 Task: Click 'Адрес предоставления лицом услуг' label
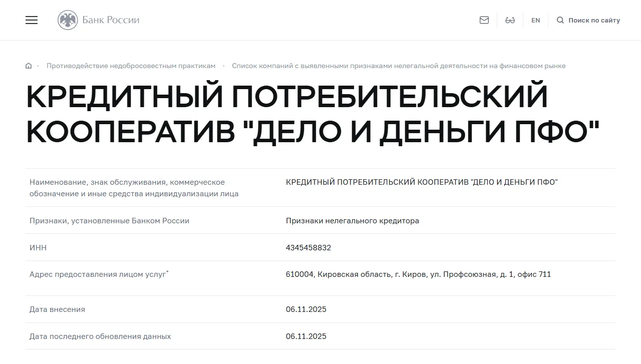(99, 274)
